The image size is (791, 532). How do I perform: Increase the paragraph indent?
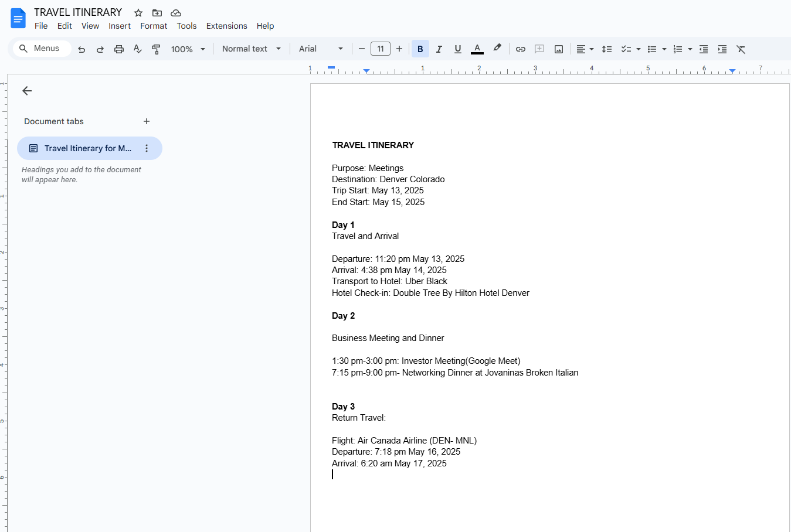(722, 49)
